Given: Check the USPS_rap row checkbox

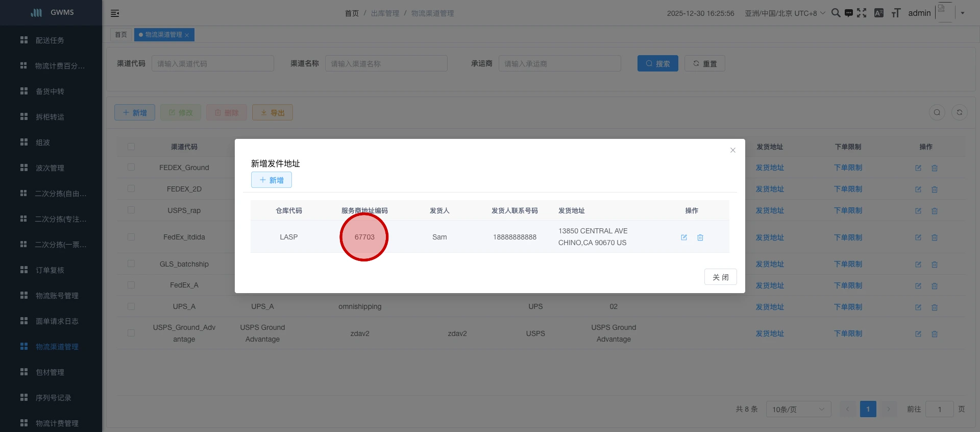Looking at the screenshot, I should coord(131,210).
